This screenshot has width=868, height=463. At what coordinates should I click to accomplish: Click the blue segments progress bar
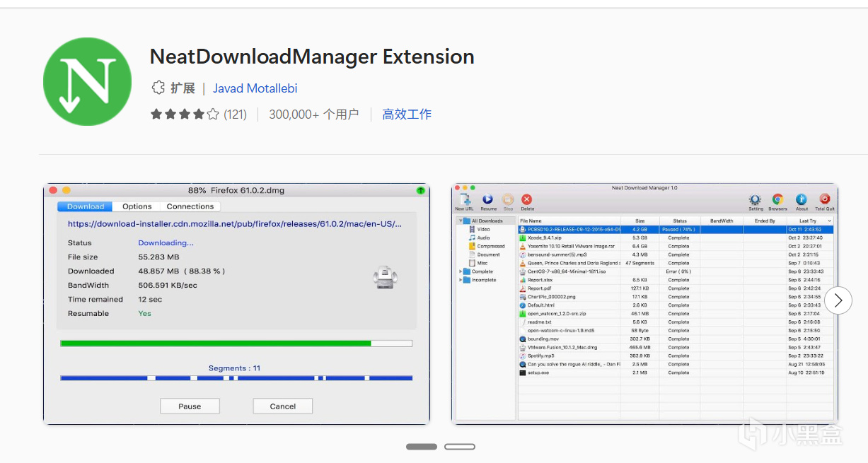(x=236, y=378)
